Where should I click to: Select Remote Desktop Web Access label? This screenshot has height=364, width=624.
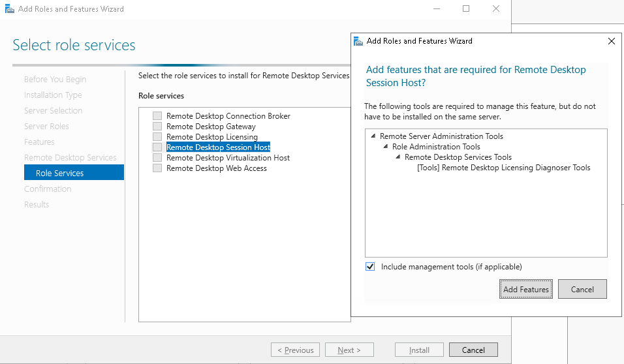tap(217, 168)
